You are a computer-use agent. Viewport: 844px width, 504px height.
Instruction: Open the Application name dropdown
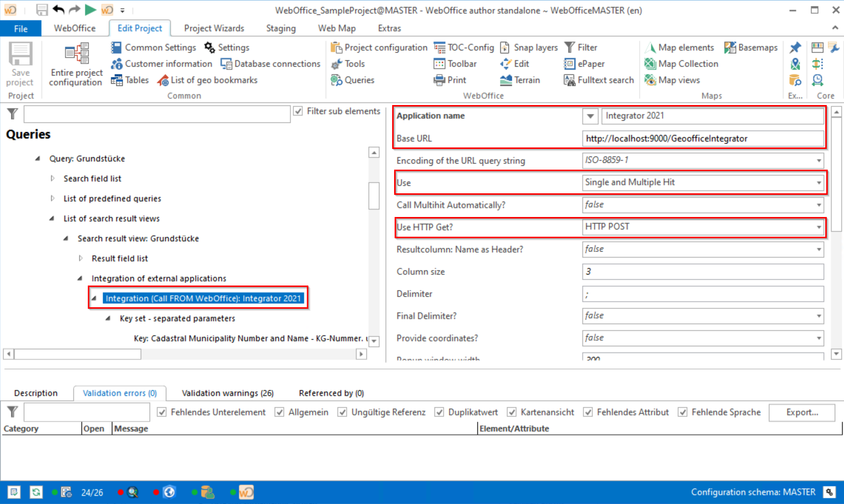(x=590, y=116)
